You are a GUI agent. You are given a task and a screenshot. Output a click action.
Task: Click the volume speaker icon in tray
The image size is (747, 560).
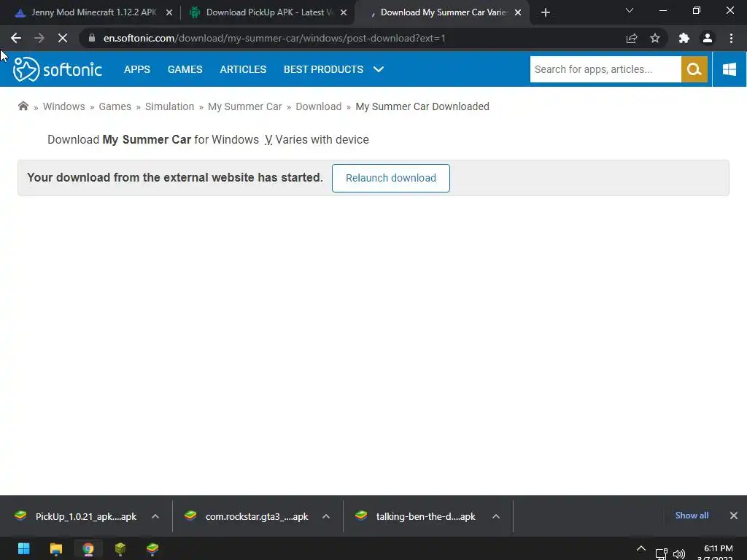point(679,553)
